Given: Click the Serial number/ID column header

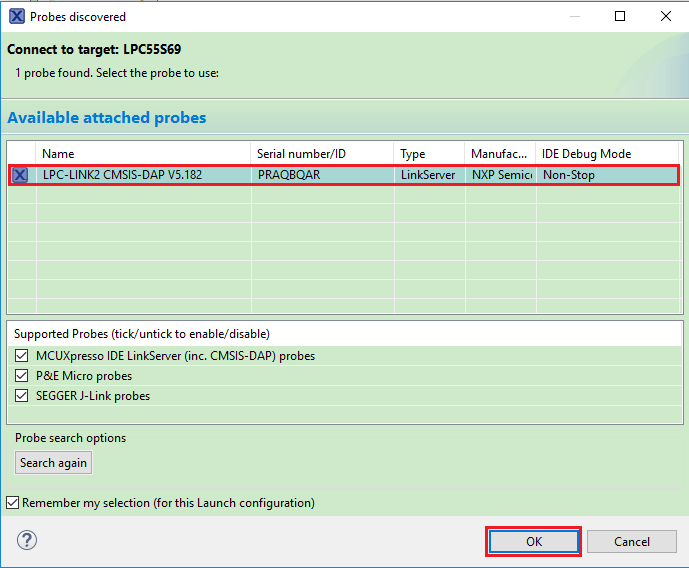Looking at the screenshot, I should (x=322, y=154).
